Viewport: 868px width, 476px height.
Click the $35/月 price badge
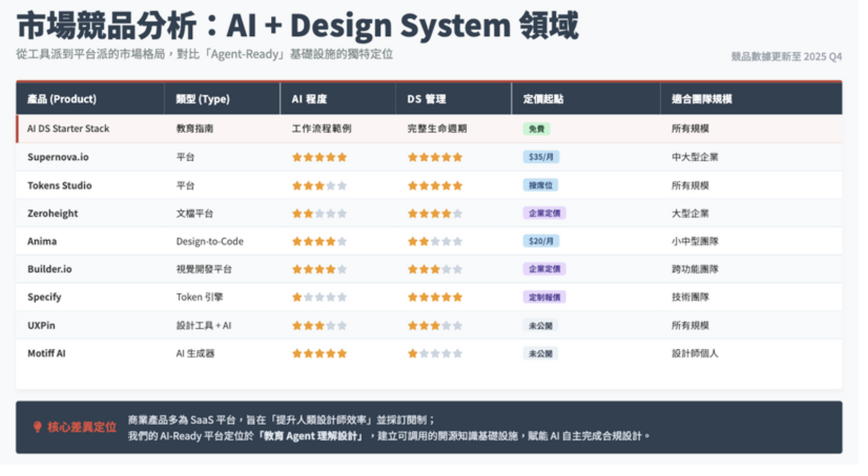coord(541,157)
